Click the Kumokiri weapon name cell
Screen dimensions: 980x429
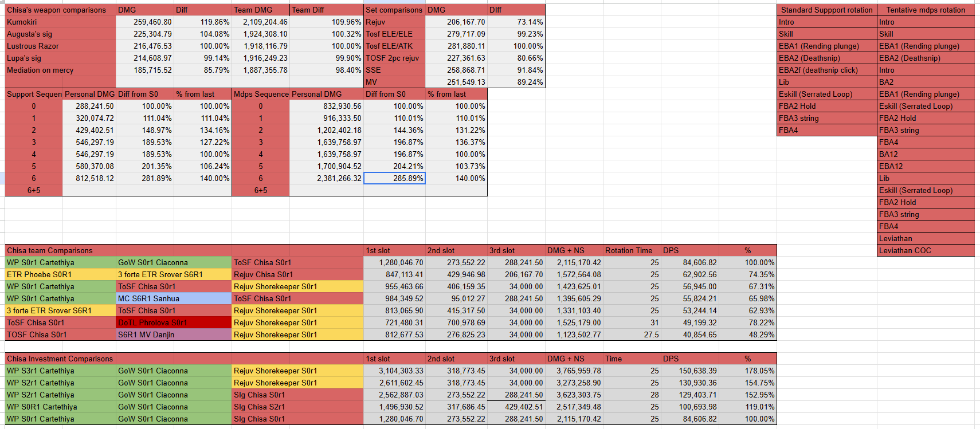(x=61, y=22)
